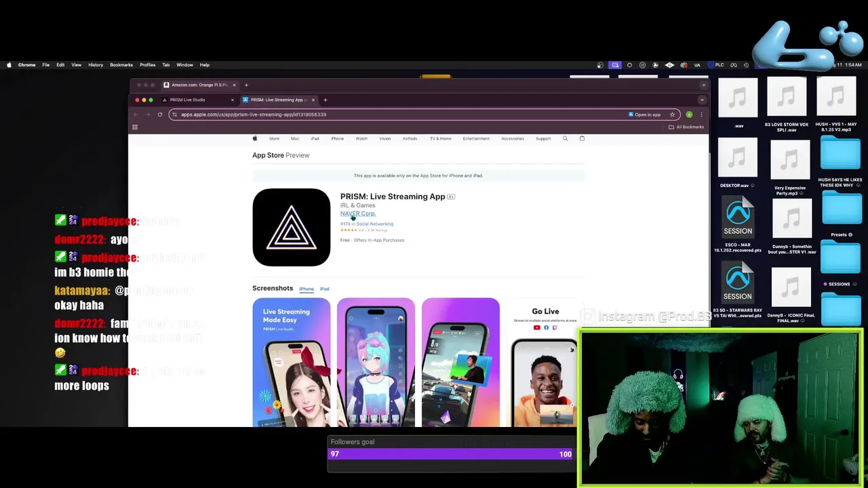Image resolution: width=868 pixels, height=488 pixels.
Task: Switch screenshots to the iPhone tab
Action: pos(307,289)
